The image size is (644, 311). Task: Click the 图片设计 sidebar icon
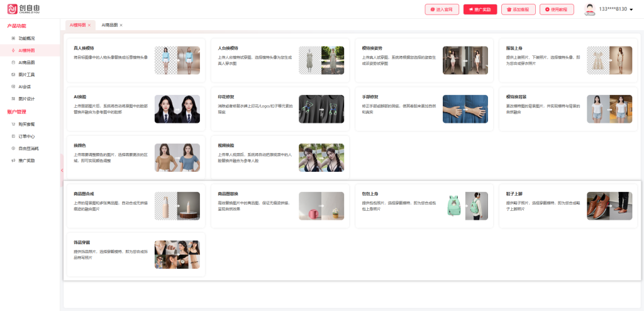[x=13, y=98]
